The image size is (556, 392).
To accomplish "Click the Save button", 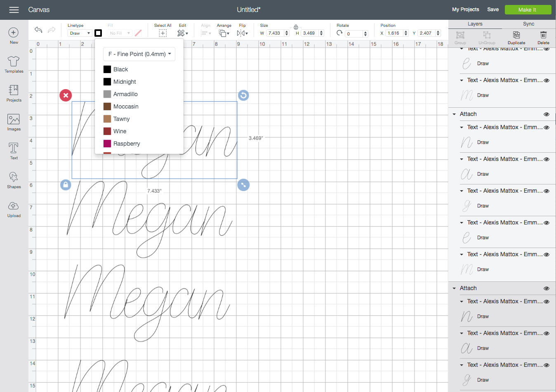I will click(x=493, y=9).
